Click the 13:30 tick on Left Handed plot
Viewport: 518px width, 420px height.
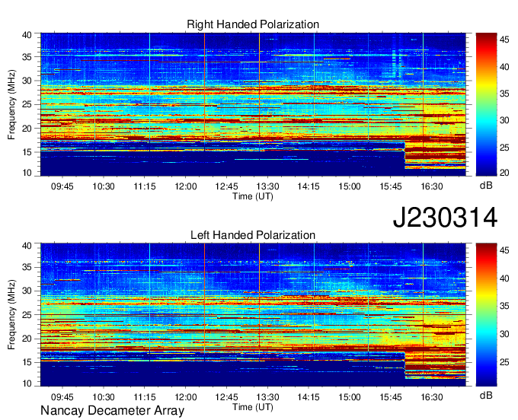[267, 397]
